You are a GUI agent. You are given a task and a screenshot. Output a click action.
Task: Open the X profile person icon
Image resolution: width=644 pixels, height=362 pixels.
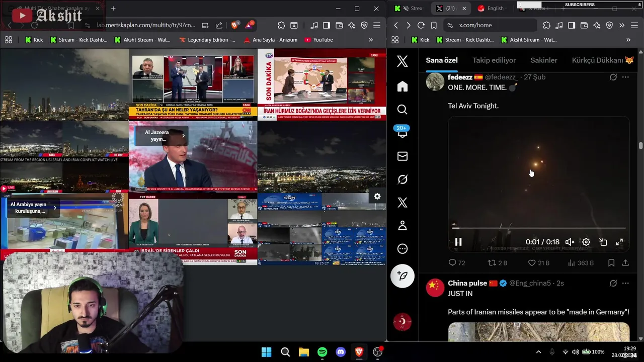coord(403,226)
